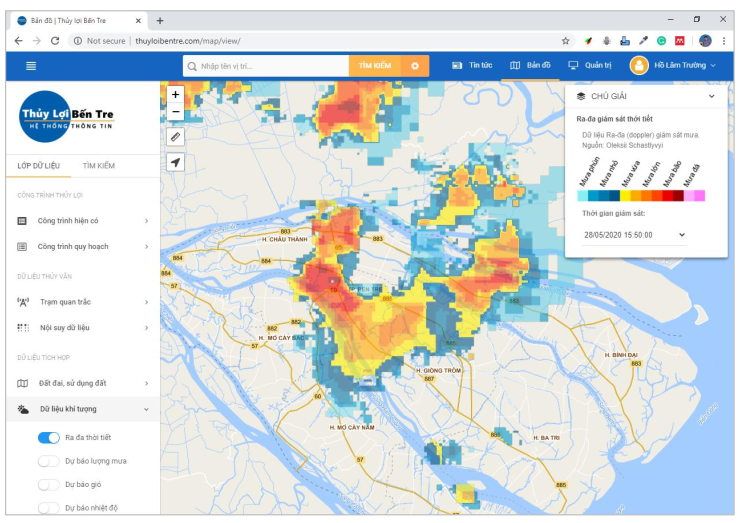Click the locate-me arrow tool
The image size is (741, 523).
[x=176, y=162]
